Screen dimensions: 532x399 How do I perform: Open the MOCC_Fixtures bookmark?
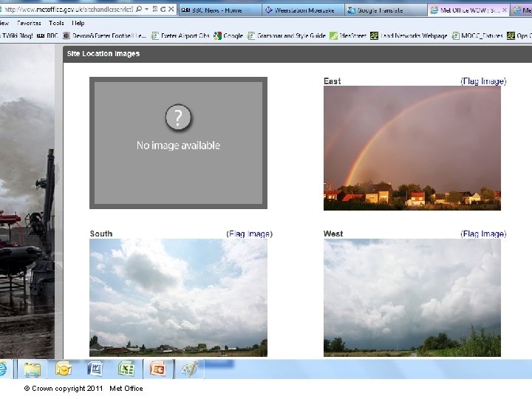click(477, 35)
